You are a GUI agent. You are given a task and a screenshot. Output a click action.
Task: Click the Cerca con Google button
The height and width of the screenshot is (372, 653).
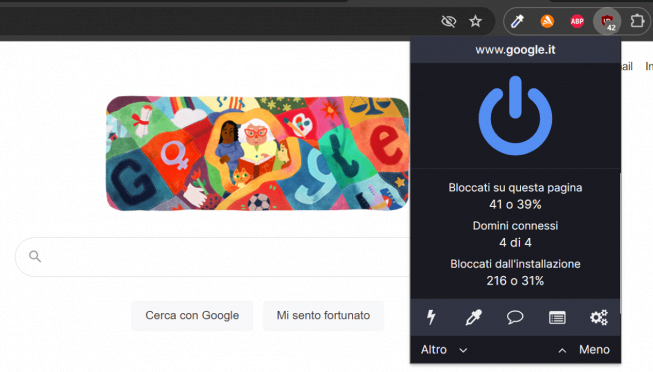tap(192, 316)
